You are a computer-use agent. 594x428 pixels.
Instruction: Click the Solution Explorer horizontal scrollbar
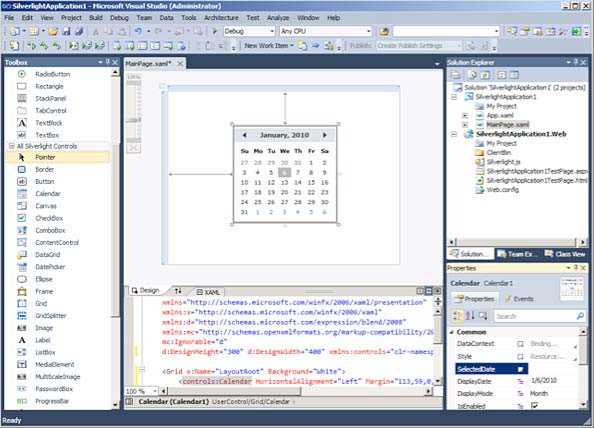(517, 242)
